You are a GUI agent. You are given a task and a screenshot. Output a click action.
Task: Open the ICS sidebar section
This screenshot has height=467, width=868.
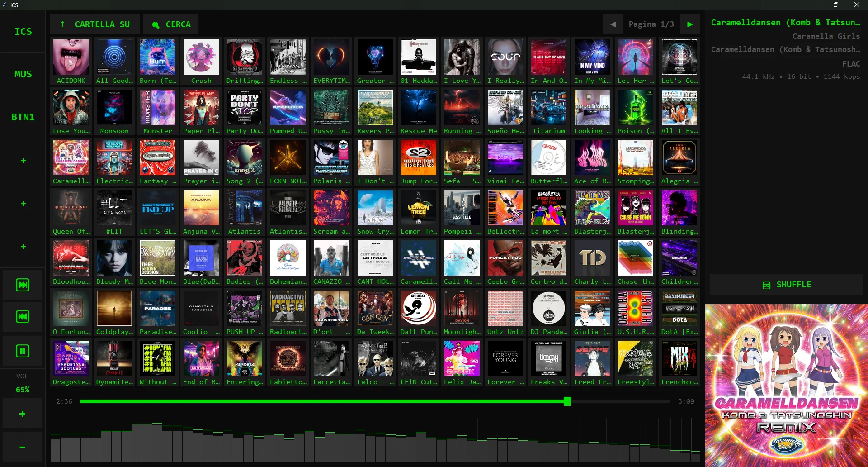pos(23,32)
